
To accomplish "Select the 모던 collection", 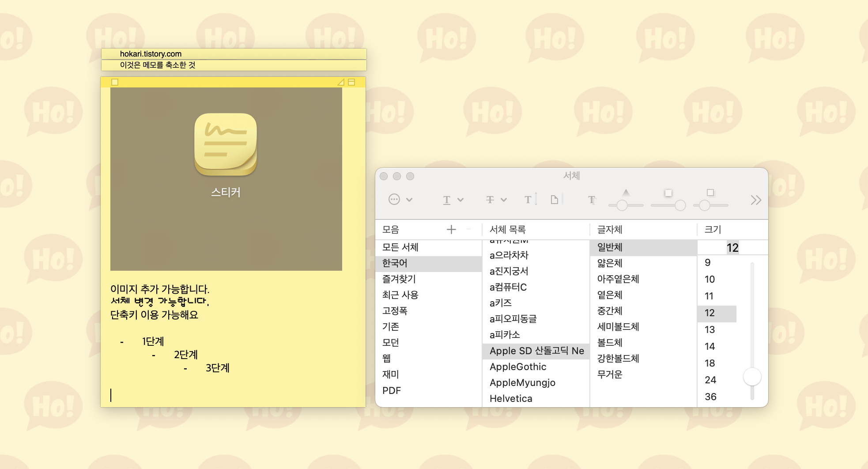I will point(428,343).
